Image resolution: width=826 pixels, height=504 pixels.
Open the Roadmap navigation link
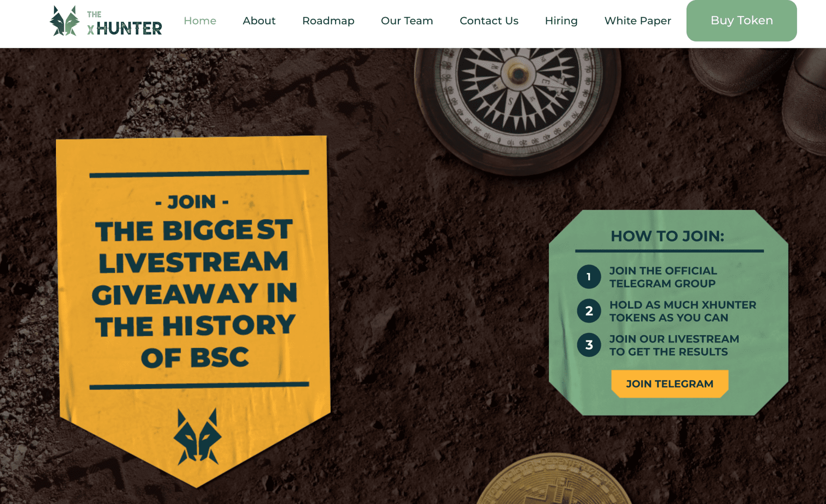click(328, 21)
